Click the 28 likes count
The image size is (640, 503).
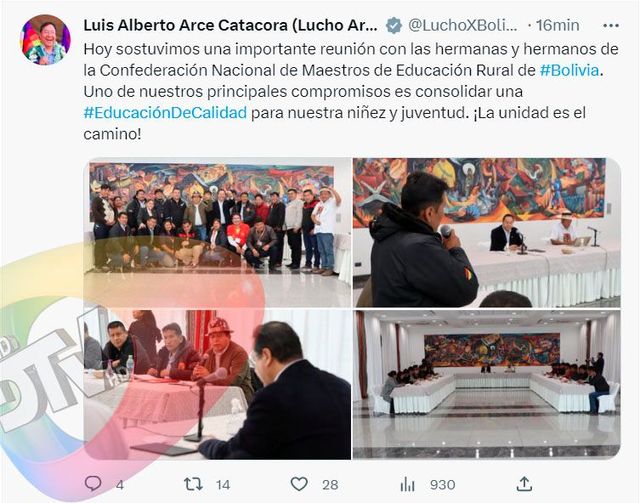[x=330, y=485]
